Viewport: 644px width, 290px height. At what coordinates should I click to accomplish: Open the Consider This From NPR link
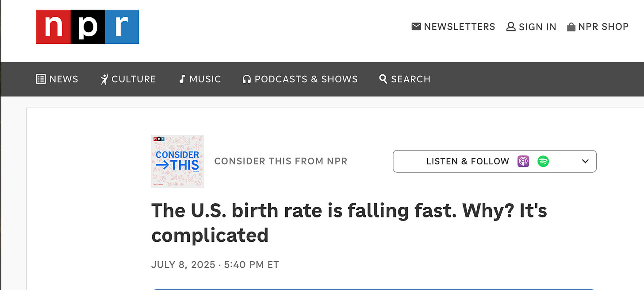pos(281,161)
